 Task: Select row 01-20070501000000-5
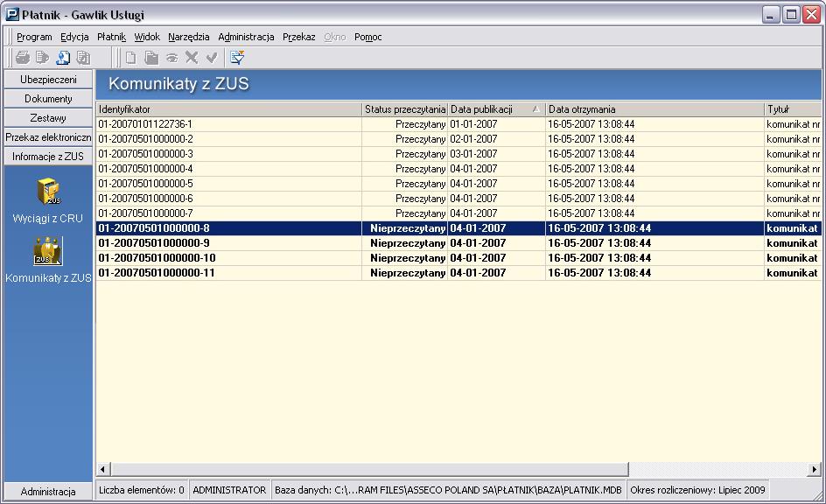[458, 184]
